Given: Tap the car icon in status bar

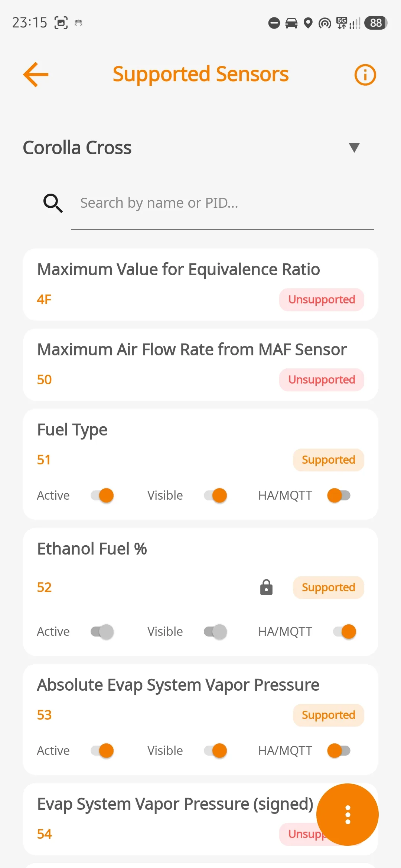Looking at the screenshot, I should click(291, 23).
